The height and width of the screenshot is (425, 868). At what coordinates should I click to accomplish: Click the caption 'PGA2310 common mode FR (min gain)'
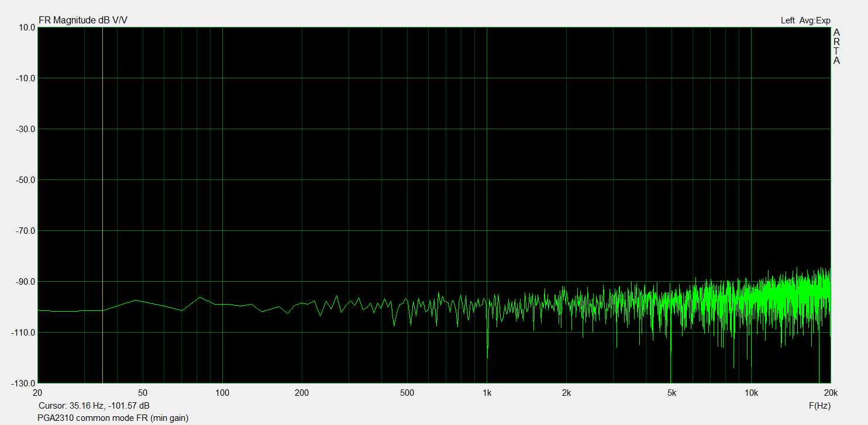click(113, 418)
